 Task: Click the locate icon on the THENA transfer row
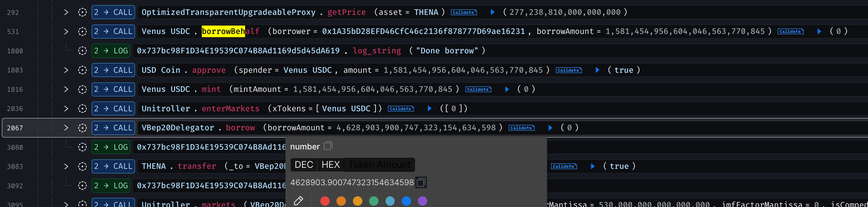pos(82,167)
